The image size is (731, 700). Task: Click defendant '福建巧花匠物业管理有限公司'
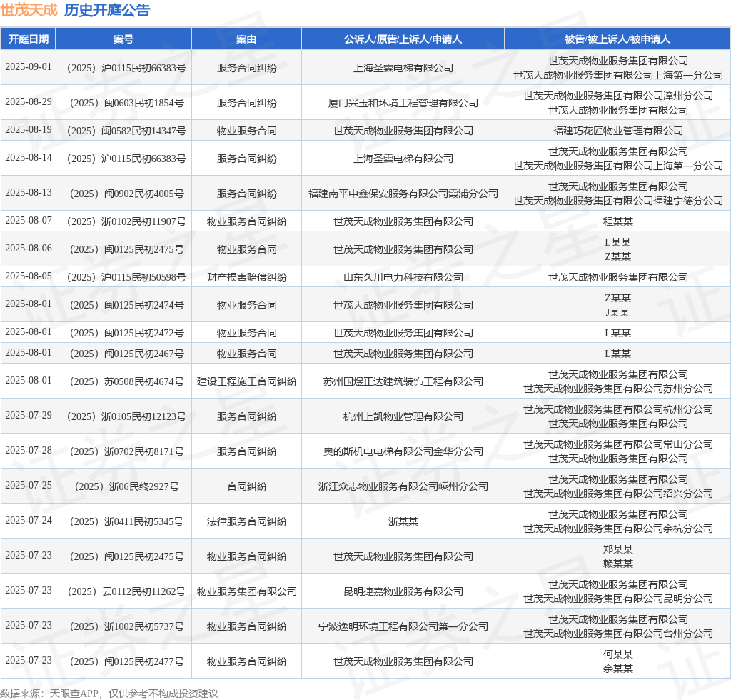click(x=618, y=131)
